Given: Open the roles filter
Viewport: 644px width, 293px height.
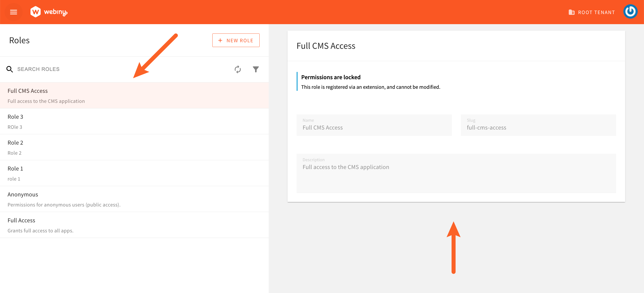Looking at the screenshot, I should click(x=256, y=69).
